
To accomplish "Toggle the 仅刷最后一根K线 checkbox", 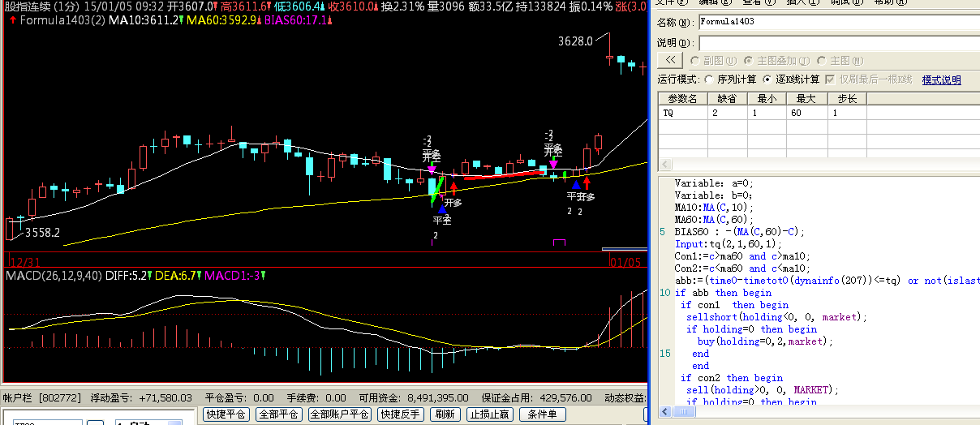I will click(868, 79).
